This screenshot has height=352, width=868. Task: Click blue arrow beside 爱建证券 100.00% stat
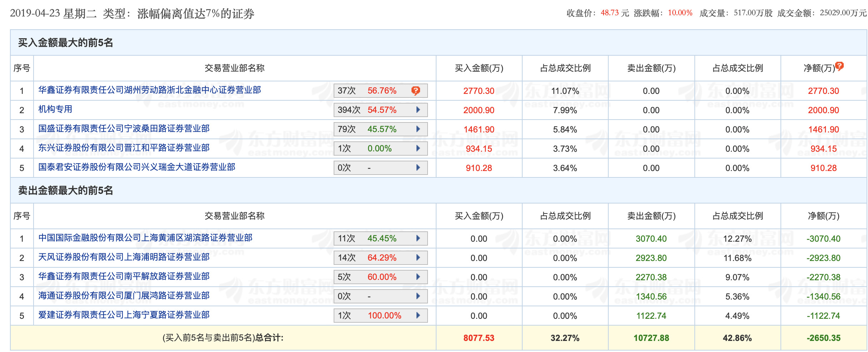(419, 315)
